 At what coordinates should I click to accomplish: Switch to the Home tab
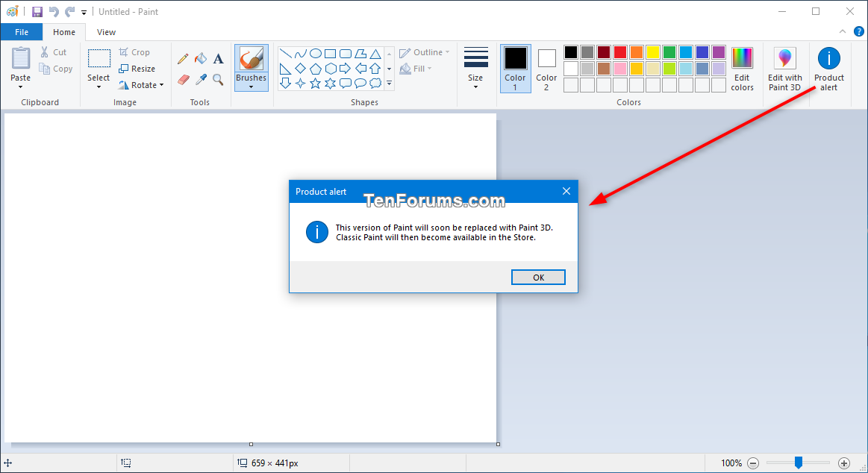[64, 32]
